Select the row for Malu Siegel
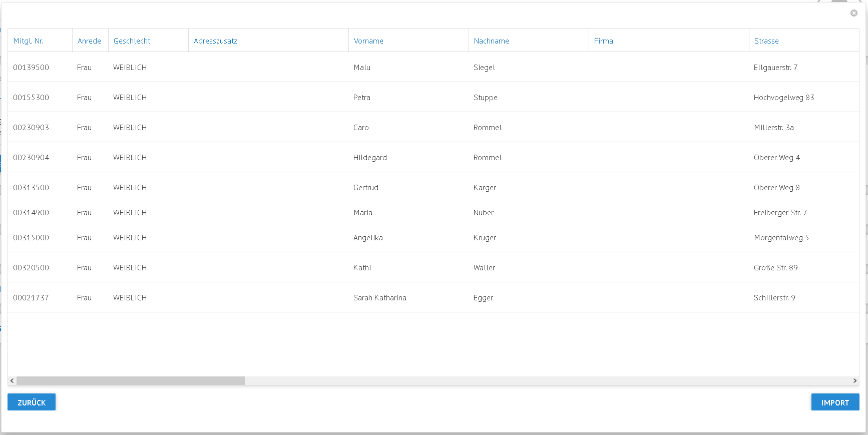Image resolution: width=868 pixels, height=435 pixels. point(362,68)
